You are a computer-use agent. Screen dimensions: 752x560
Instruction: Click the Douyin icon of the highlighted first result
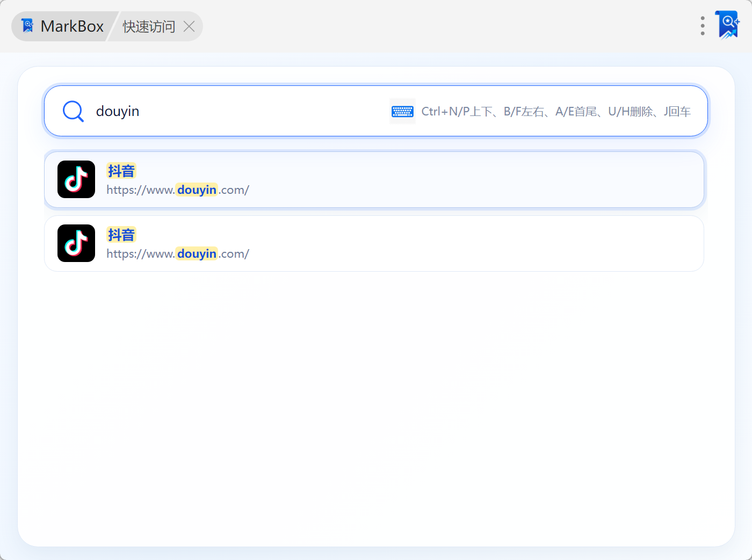point(76,179)
